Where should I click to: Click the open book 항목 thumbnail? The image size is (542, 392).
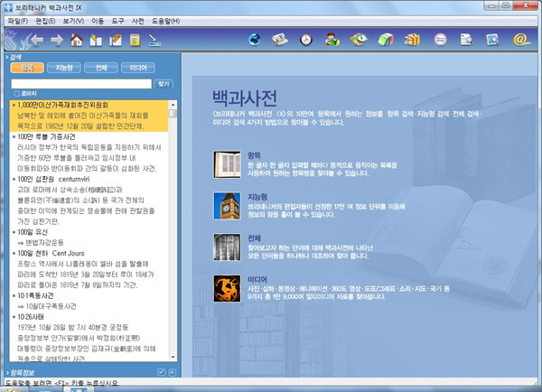[227, 165]
